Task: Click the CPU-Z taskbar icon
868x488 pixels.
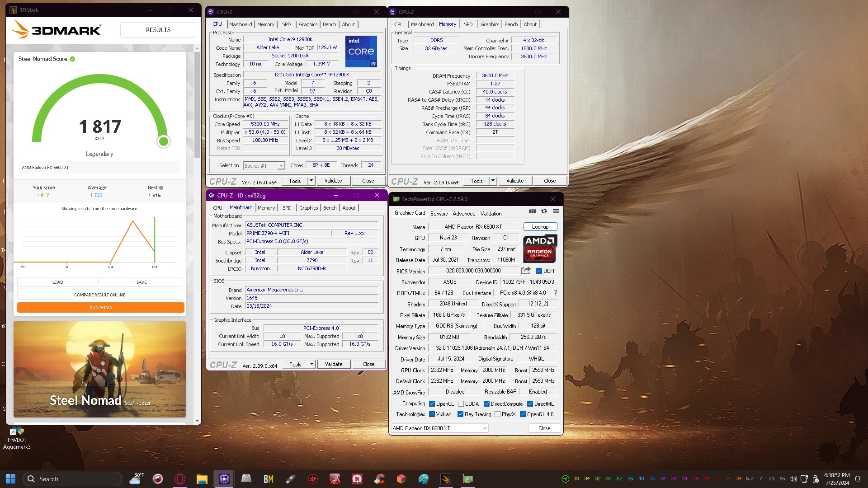Action: tap(224, 479)
